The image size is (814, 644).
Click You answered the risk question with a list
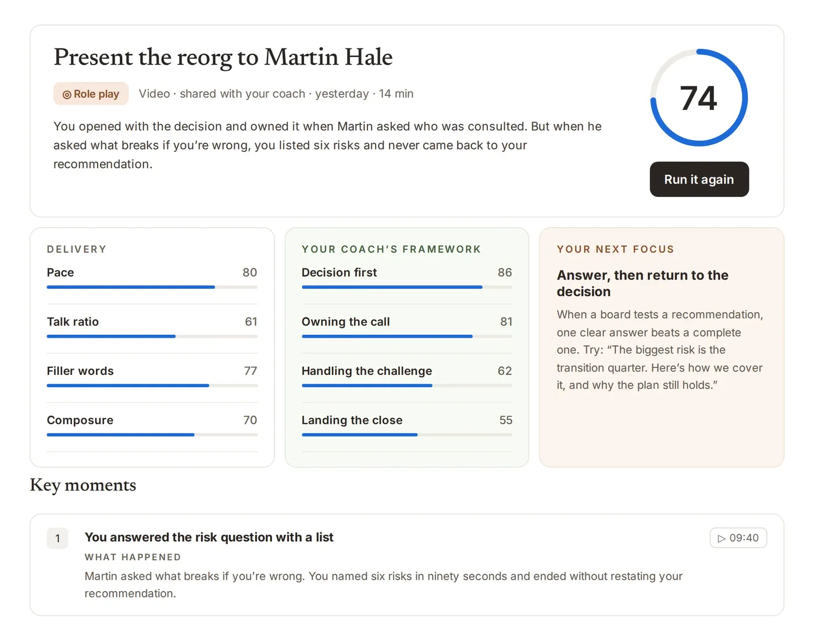[209, 537]
